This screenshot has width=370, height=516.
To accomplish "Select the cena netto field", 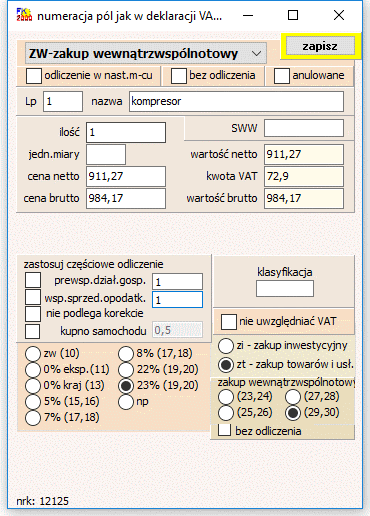I will coord(126,176).
